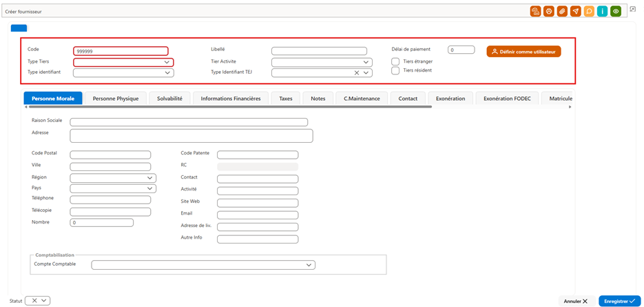Click Définir comme utilisateur button
644x307 pixels.
[523, 52]
